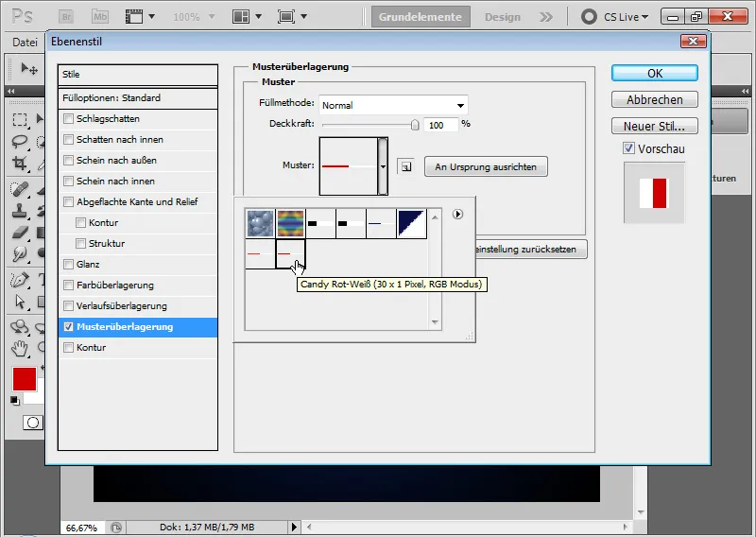The width and height of the screenshot is (756, 537).
Task: Launch Mini Bridge via the Mb icon
Action: pos(100,17)
